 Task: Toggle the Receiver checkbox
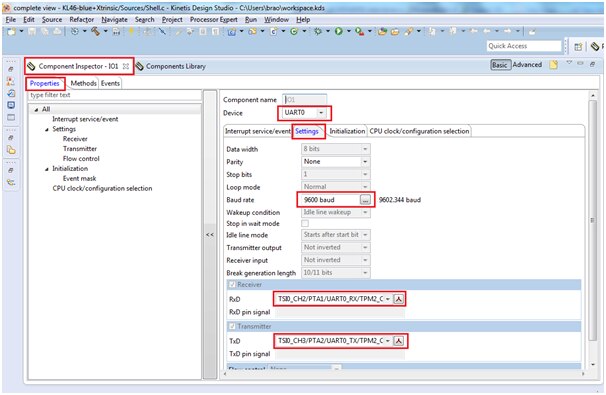(232, 284)
